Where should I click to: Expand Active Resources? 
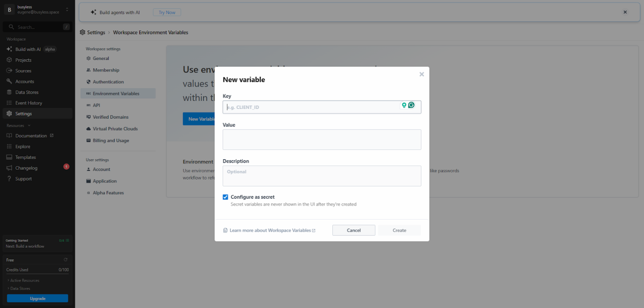click(23, 280)
